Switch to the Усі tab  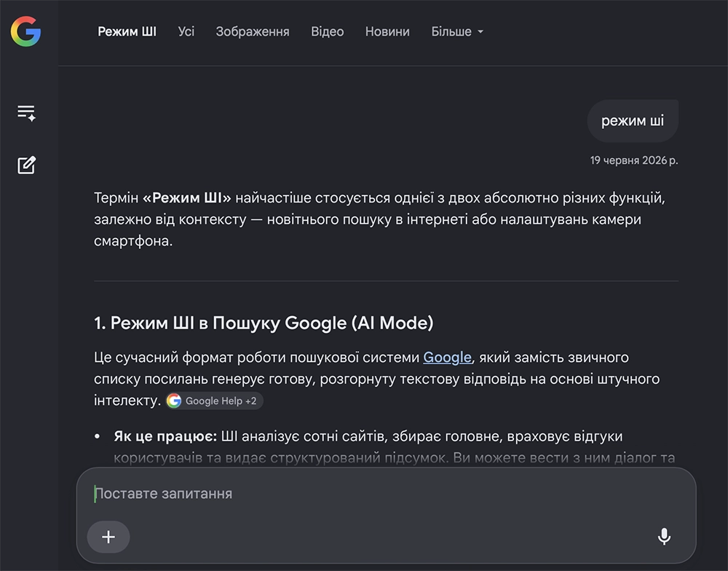point(186,31)
